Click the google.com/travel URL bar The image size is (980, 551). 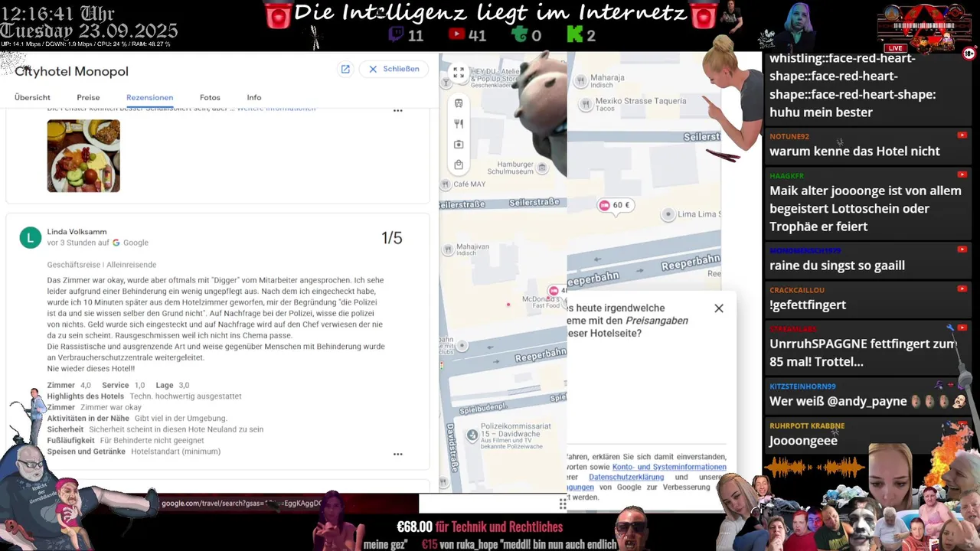click(x=241, y=504)
